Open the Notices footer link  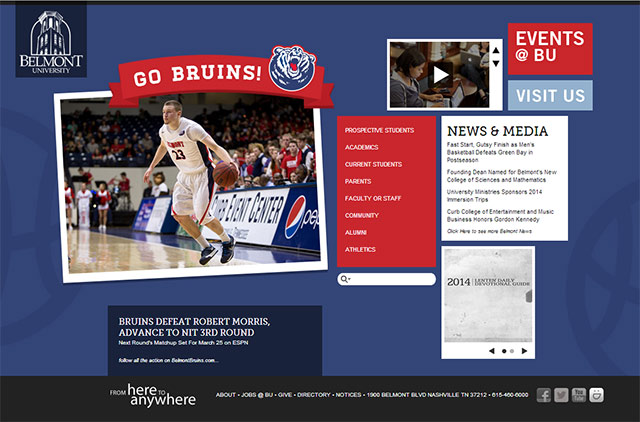click(x=348, y=395)
